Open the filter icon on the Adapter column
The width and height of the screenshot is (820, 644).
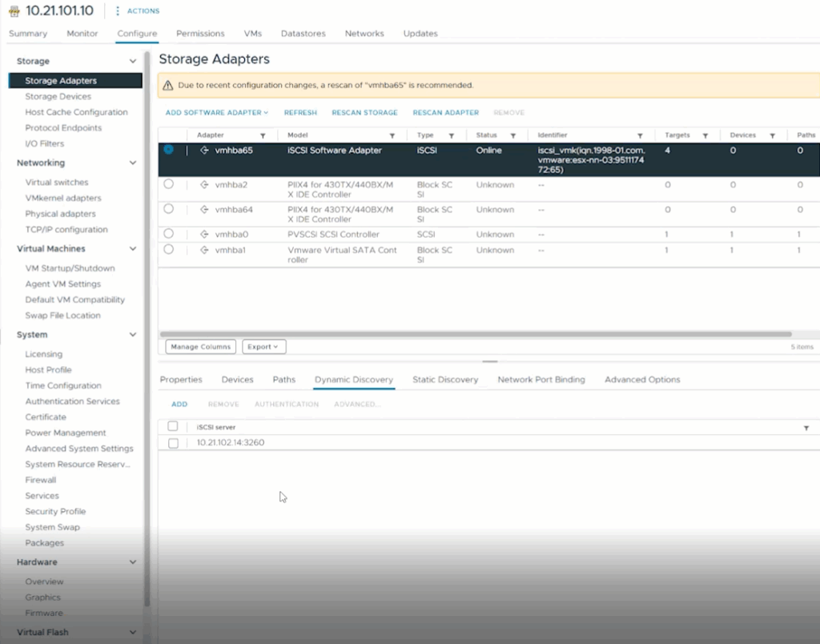(x=263, y=135)
